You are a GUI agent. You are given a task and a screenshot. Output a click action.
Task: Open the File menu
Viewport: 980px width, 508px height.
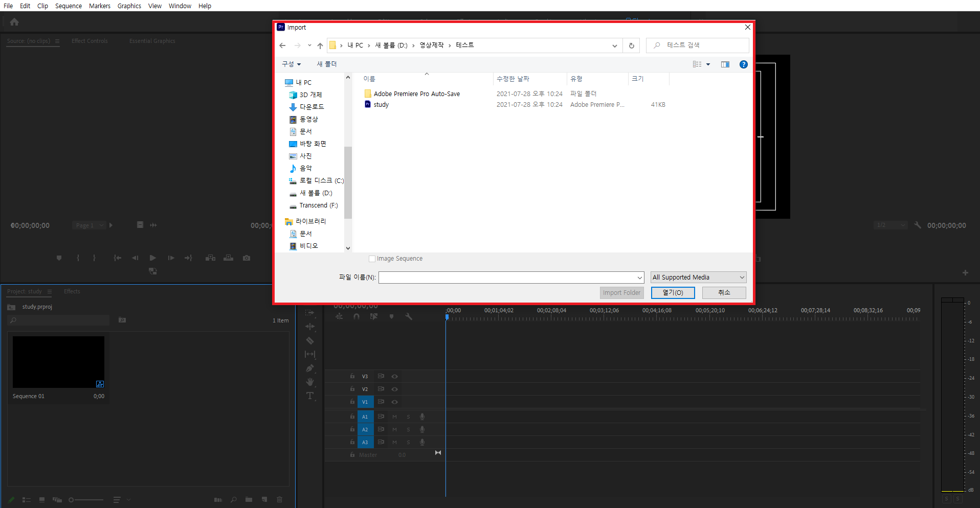tap(8, 6)
